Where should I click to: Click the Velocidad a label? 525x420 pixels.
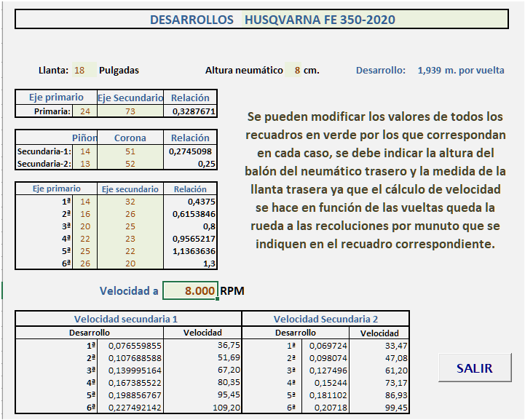[x=129, y=291]
